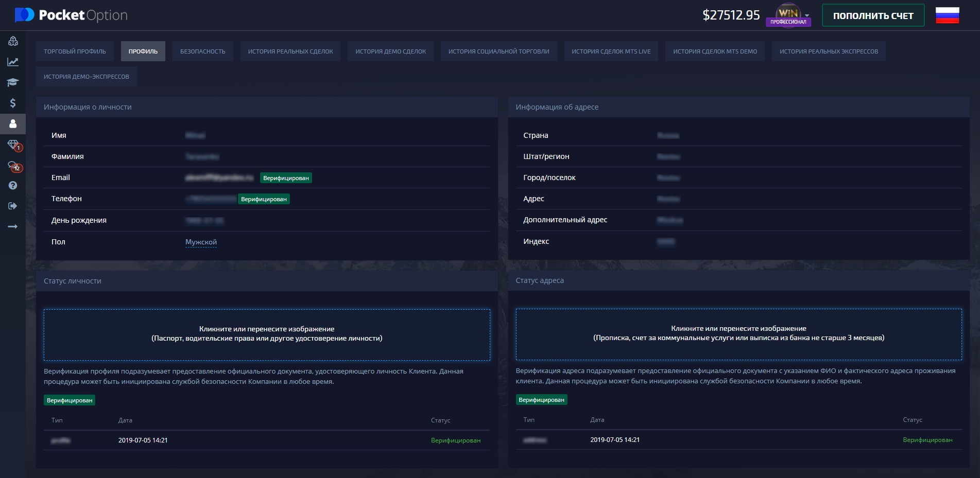Click the graduation cap education icon
This screenshot has height=478, width=980.
tap(13, 82)
